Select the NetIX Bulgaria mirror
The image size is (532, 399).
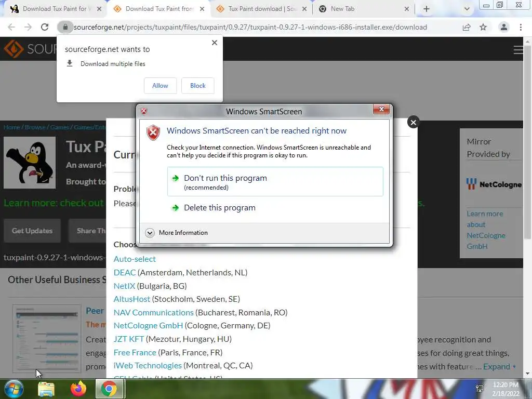pos(124,286)
